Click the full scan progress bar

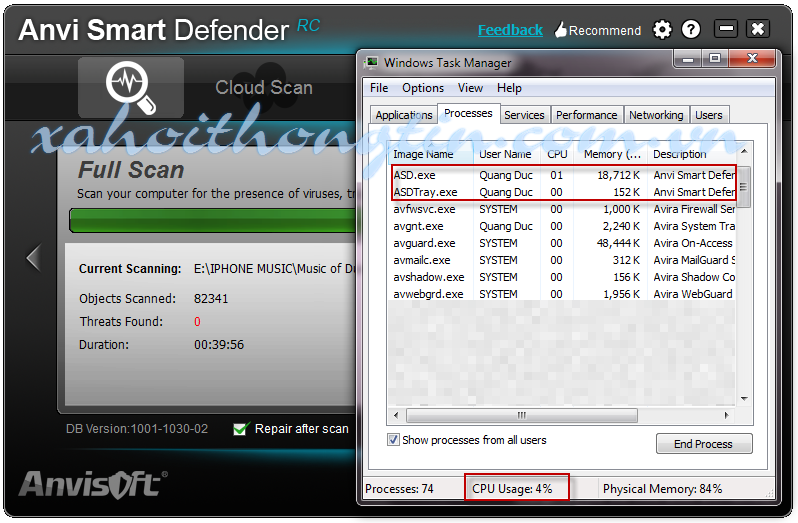click(213, 220)
